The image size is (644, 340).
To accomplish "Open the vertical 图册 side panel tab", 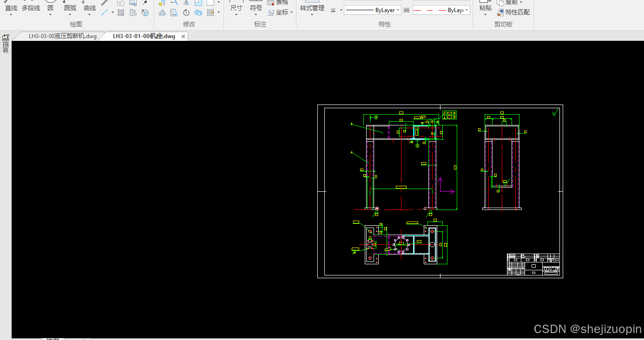I will coord(6,48).
